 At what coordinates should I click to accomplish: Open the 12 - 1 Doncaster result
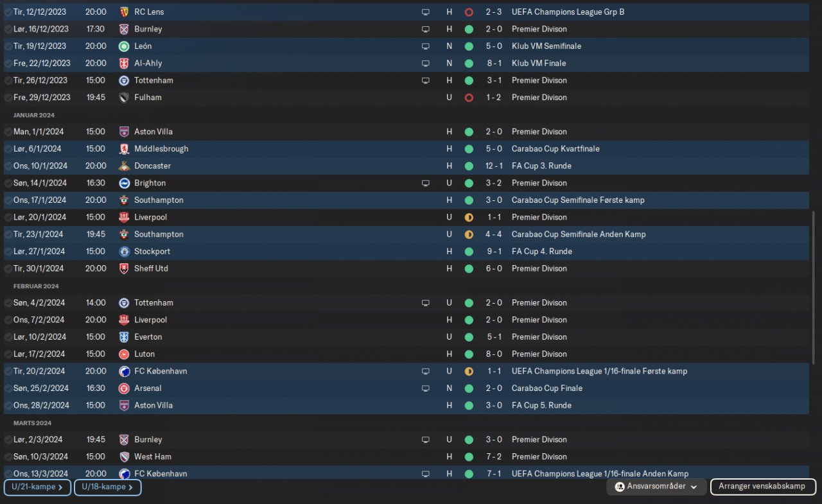[494, 166]
